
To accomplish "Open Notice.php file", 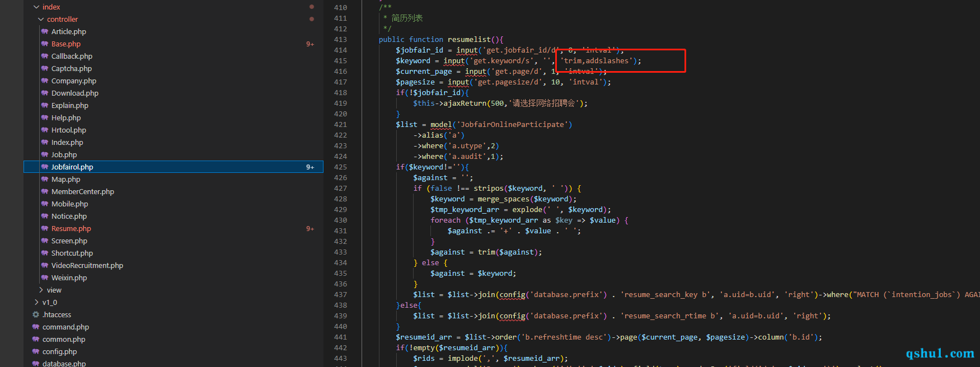I will tap(69, 216).
